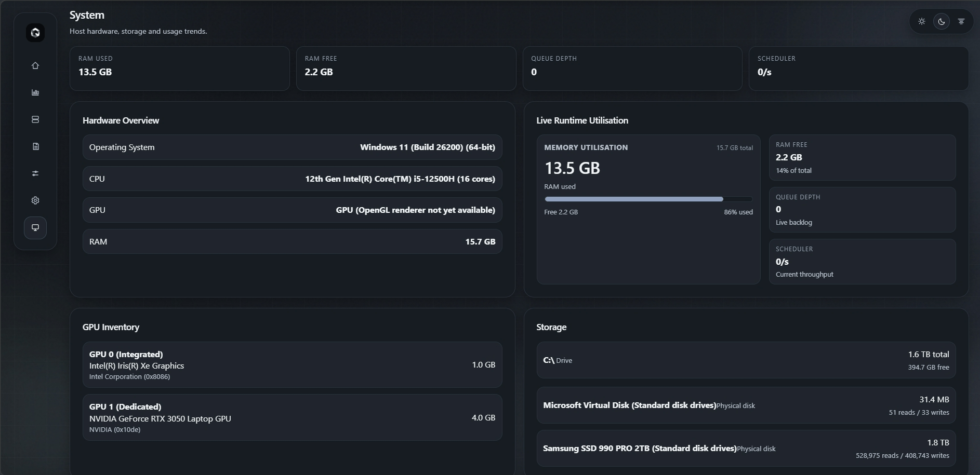Image resolution: width=980 pixels, height=475 pixels.
Task: Open the stacked server icon page
Action: tap(35, 119)
